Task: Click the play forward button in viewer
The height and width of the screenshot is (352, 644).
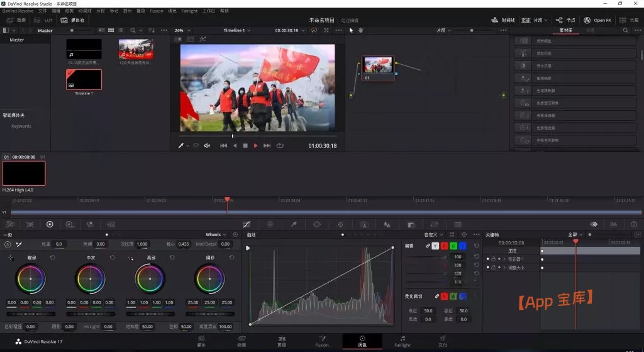Action: pos(255,145)
